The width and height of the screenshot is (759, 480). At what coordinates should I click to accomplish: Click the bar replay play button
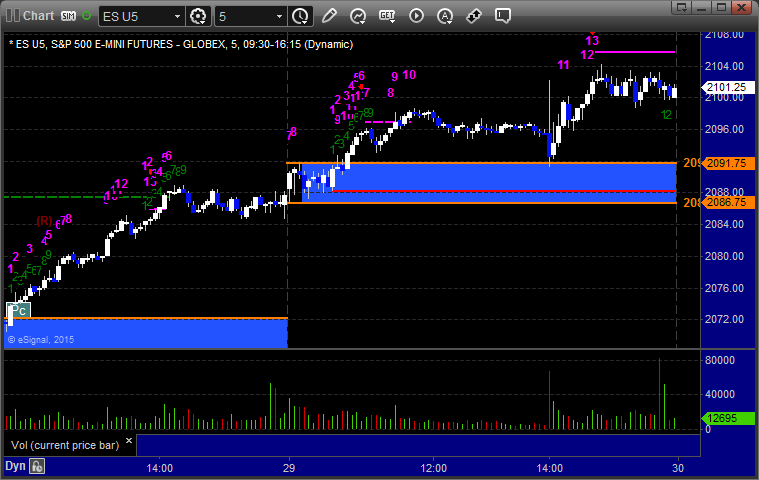(x=416, y=16)
